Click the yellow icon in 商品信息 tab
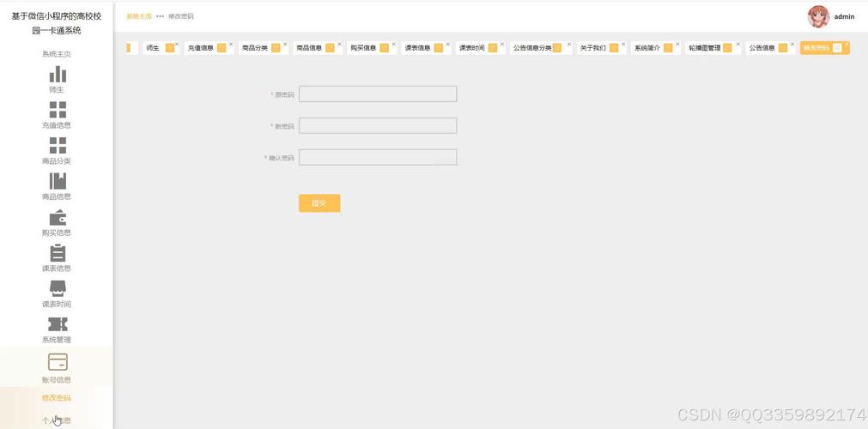 pyautogui.click(x=330, y=48)
